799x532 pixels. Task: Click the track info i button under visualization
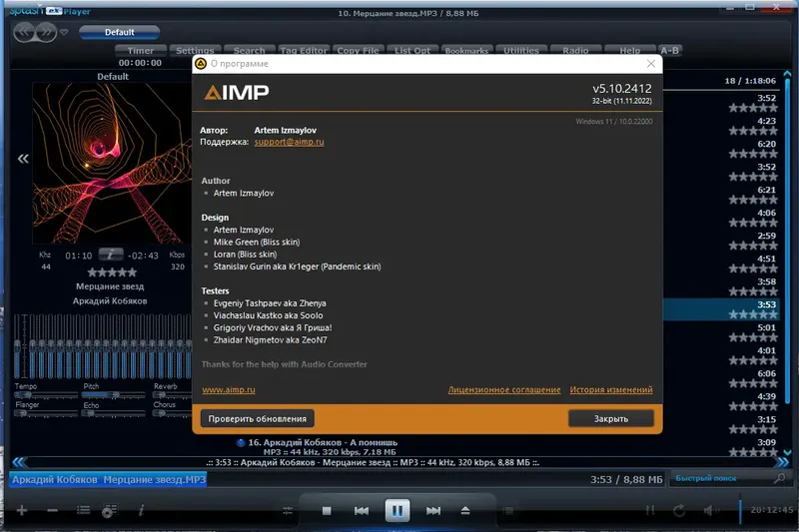(111, 255)
